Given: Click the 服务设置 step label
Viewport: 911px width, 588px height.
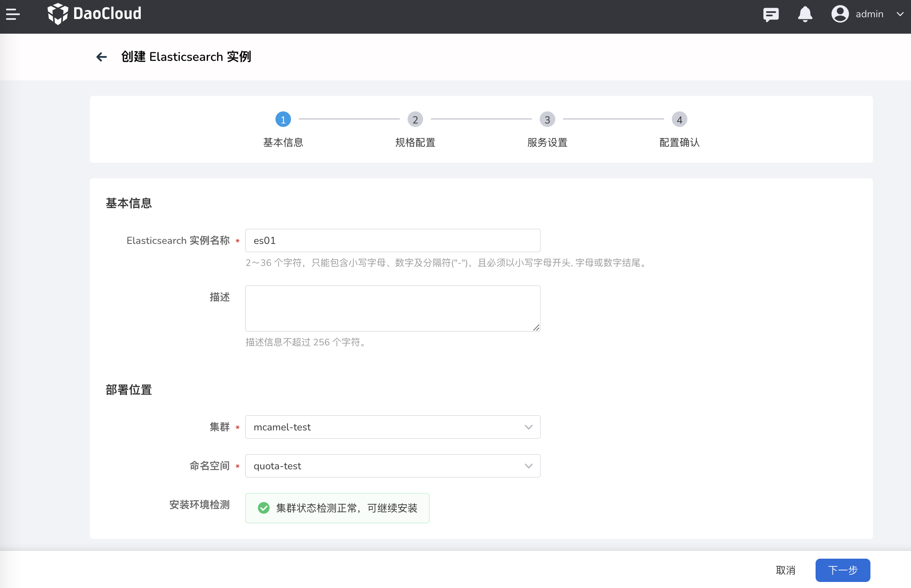Looking at the screenshot, I should tap(547, 142).
